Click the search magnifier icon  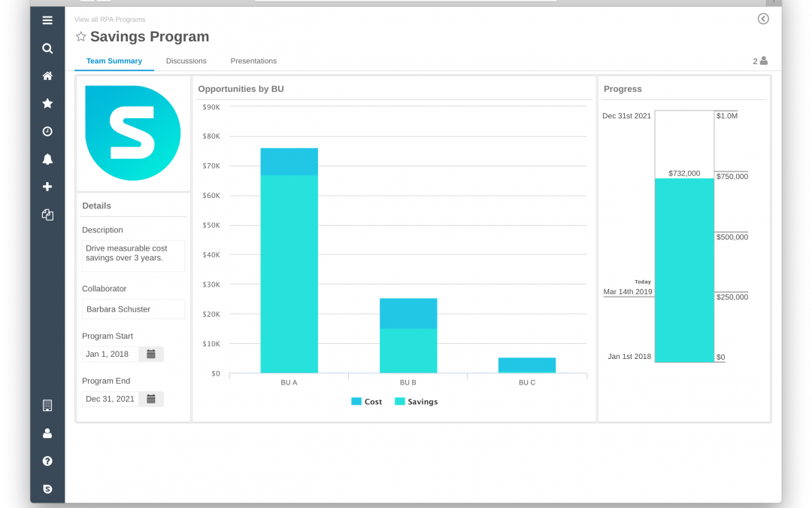pos(47,48)
